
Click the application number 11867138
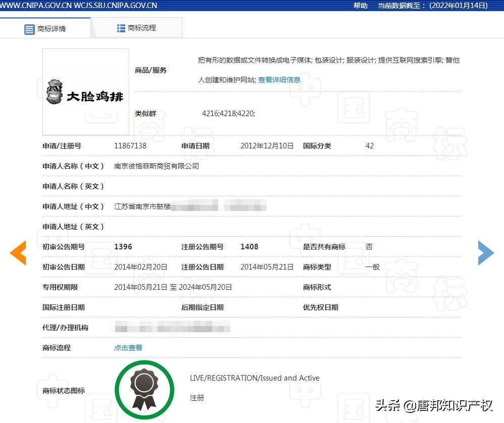130,146
